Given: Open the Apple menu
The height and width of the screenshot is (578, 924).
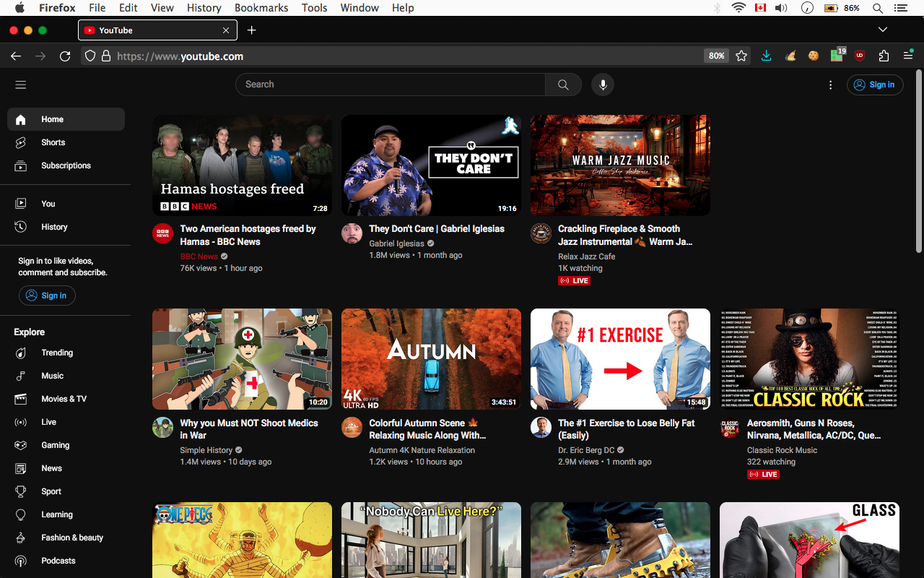Looking at the screenshot, I should tap(19, 8).
